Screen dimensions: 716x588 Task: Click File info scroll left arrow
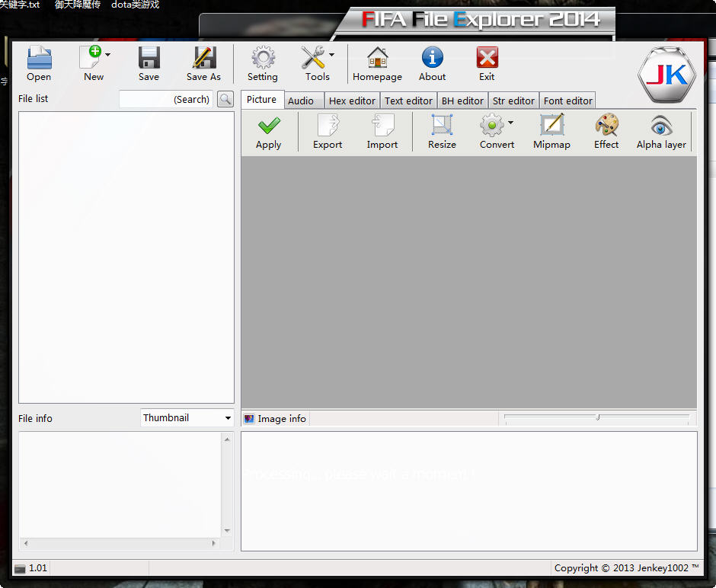coord(26,543)
